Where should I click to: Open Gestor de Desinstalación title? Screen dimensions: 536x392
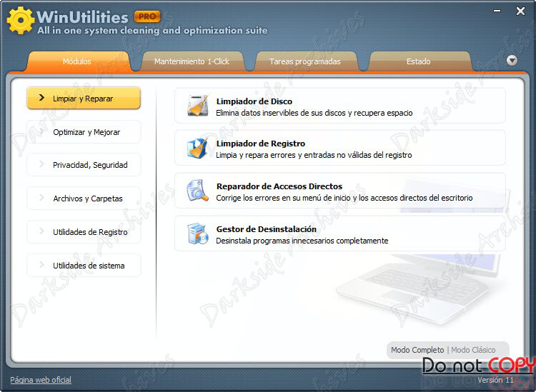(267, 229)
